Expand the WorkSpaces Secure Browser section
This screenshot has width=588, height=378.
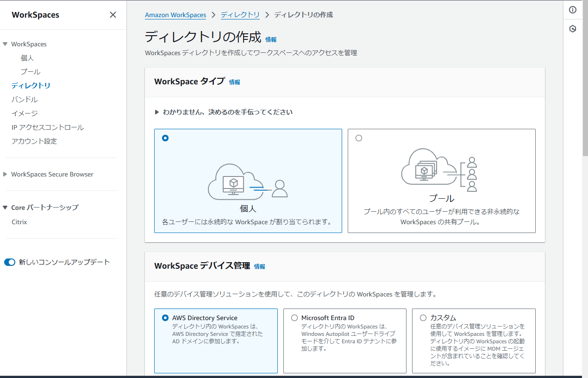tap(52, 174)
